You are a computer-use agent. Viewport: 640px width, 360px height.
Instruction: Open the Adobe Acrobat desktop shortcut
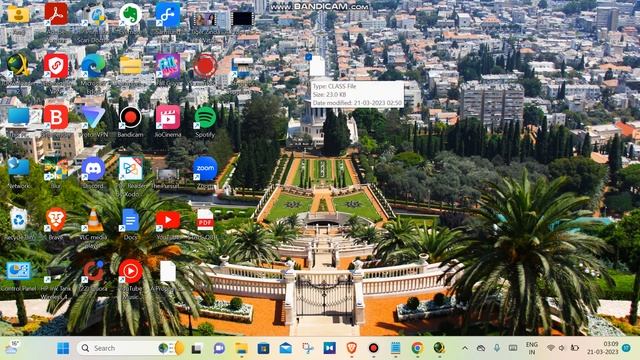click(56, 14)
